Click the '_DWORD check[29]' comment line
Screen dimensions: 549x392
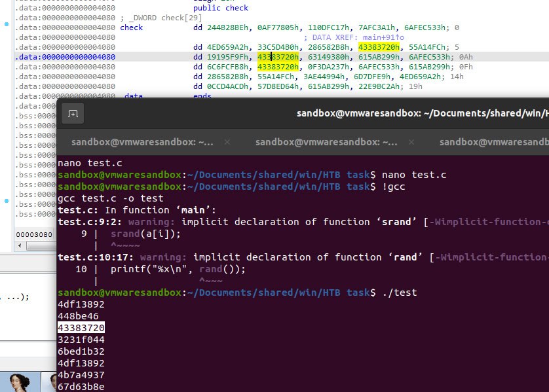(x=161, y=18)
